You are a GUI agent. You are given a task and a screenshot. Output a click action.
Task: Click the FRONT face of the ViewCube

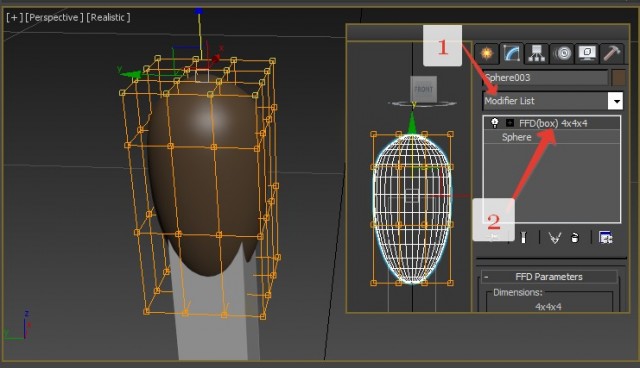pyautogui.click(x=423, y=89)
